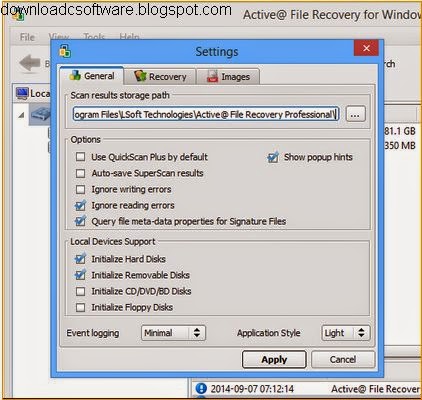Open the File menu in main window
This screenshot has width=422, height=400.
point(27,37)
